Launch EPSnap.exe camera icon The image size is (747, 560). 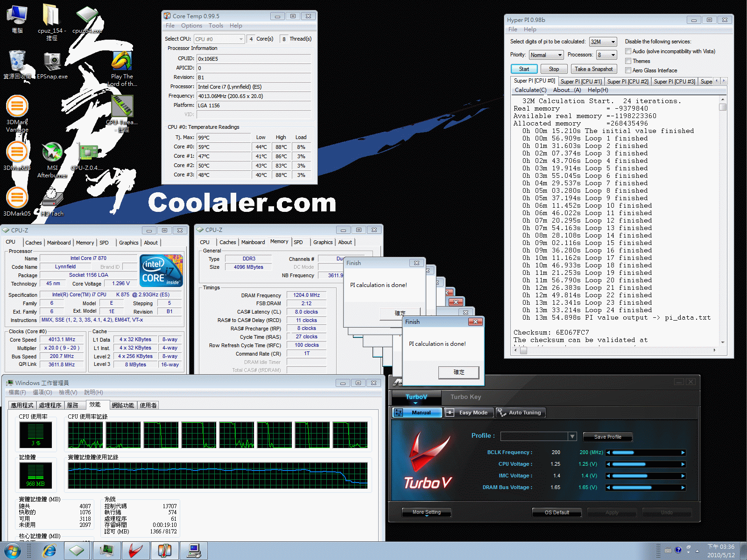click(52, 65)
